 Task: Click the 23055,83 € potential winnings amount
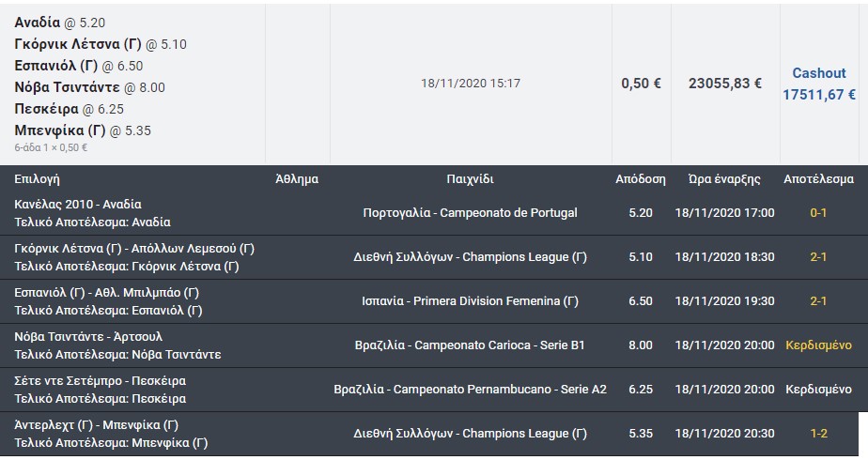(724, 84)
